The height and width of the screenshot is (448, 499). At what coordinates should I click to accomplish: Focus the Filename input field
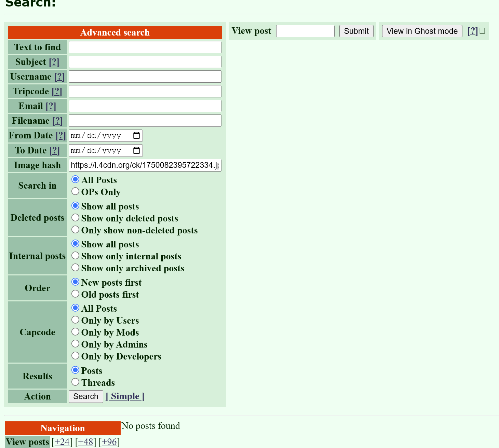tap(145, 121)
